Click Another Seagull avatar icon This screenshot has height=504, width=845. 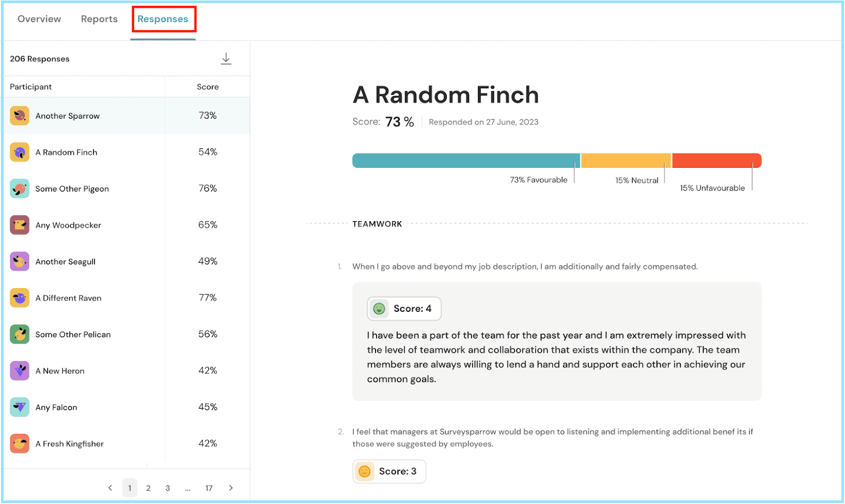point(20,261)
